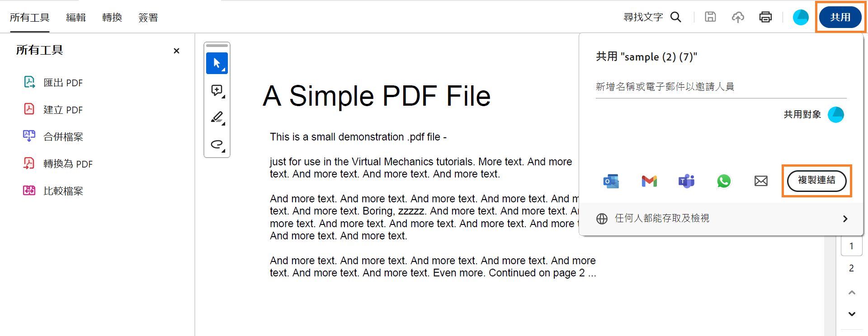Go to previous page up arrow
This screenshot has height=336, width=868.
(852, 293)
